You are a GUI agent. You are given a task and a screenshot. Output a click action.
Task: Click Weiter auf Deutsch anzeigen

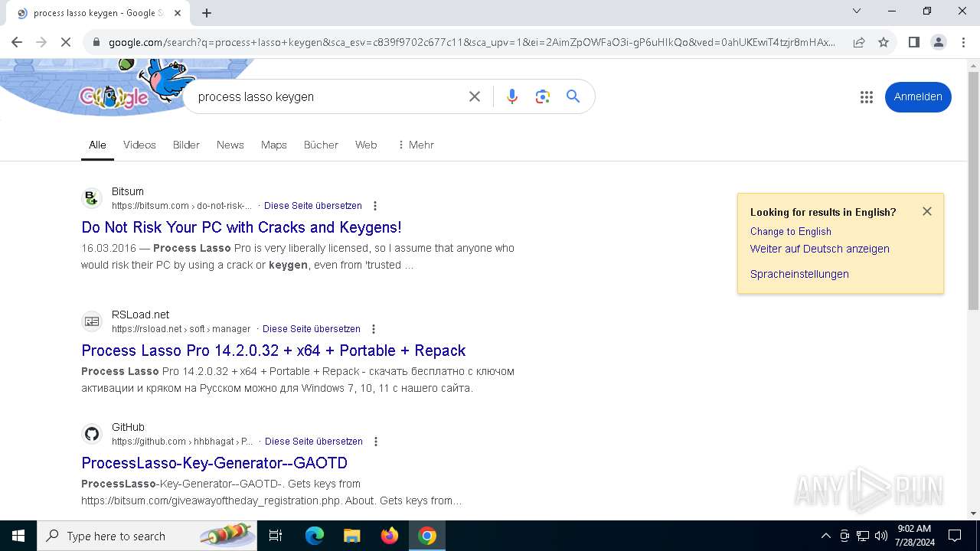[x=820, y=249]
